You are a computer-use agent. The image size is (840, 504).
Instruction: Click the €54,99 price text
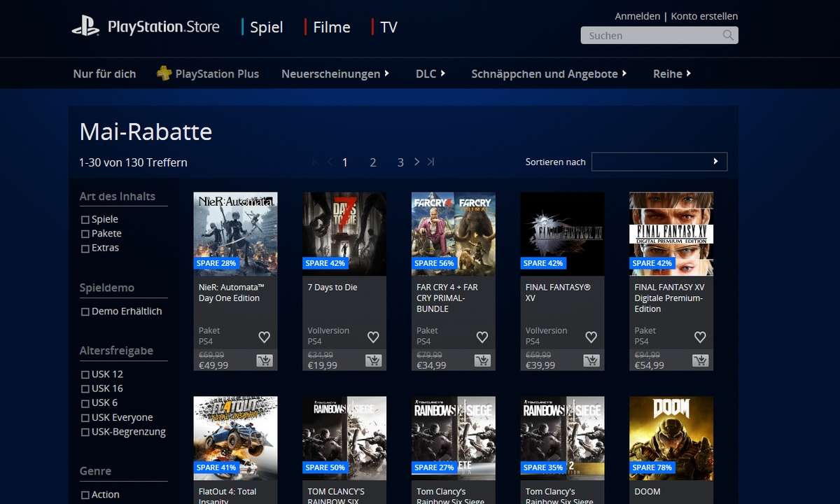pos(650,365)
